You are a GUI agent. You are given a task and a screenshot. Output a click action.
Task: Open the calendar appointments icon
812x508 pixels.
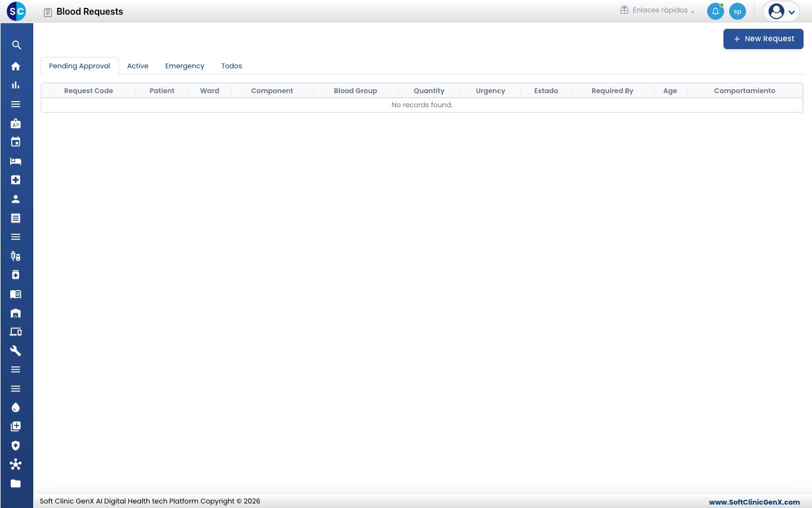16,142
